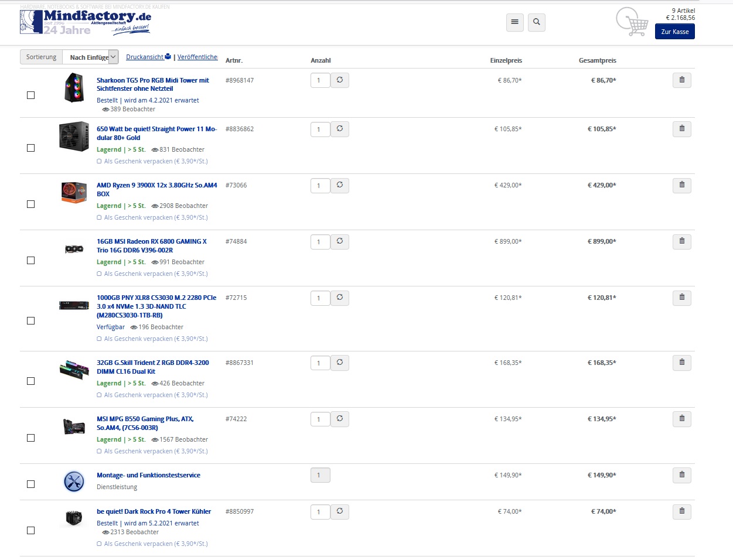Delete MSI MPG B550 Gaming Plus item
The width and height of the screenshot is (733, 560).
pos(682,419)
